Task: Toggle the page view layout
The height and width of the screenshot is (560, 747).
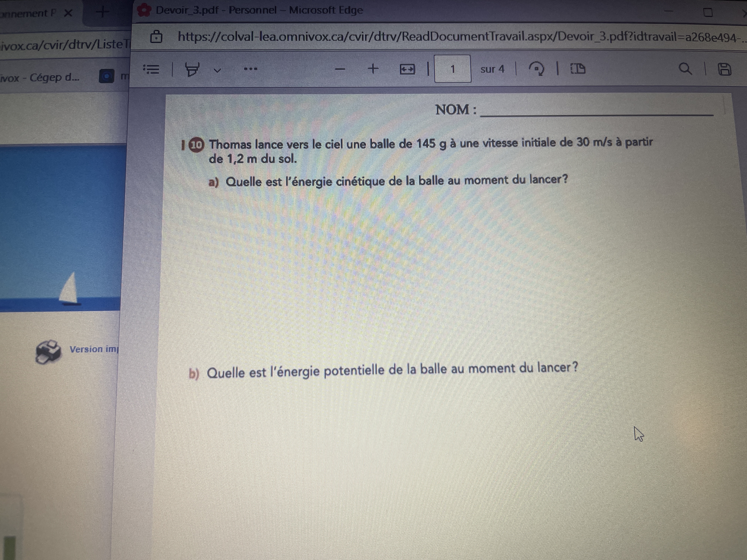Action: 577,69
